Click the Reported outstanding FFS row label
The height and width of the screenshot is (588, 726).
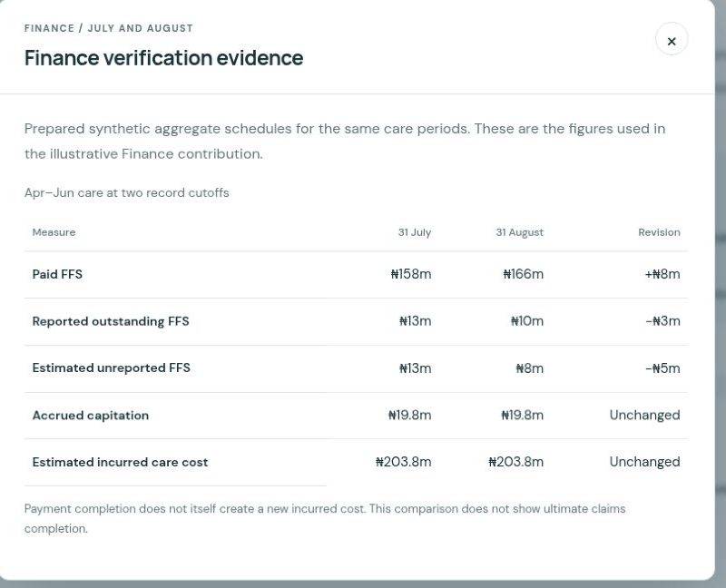point(111,321)
